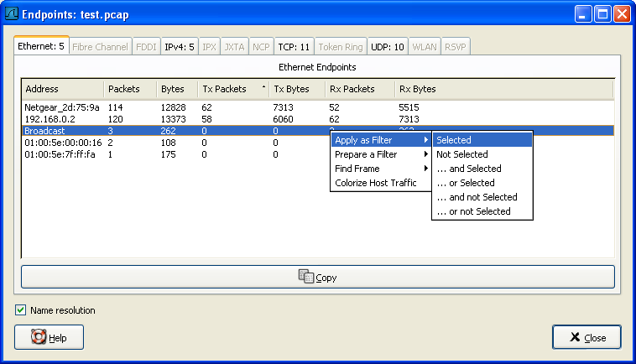Choose '... or not Selected' filter option
The width and height of the screenshot is (636, 364).
click(x=473, y=211)
